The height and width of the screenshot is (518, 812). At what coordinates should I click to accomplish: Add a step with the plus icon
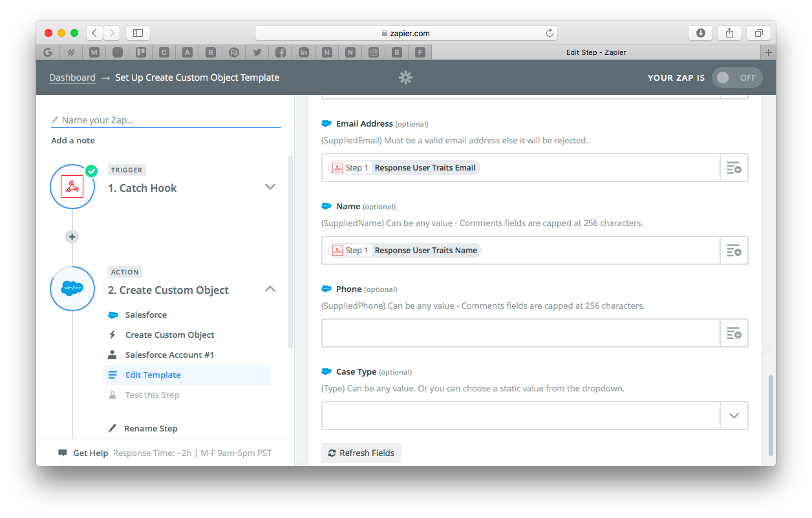point(72,237)
